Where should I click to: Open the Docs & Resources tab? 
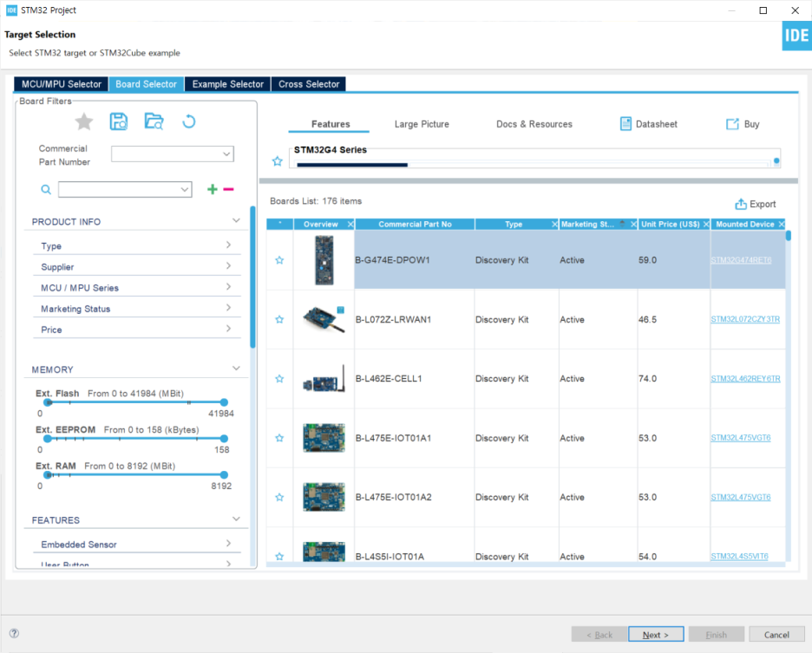click(534, 124)
